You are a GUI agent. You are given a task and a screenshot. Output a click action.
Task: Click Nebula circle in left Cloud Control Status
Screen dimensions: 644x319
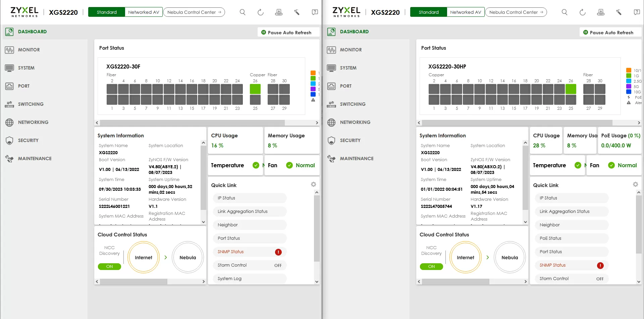pyautogui.click(x=188, y=258)
